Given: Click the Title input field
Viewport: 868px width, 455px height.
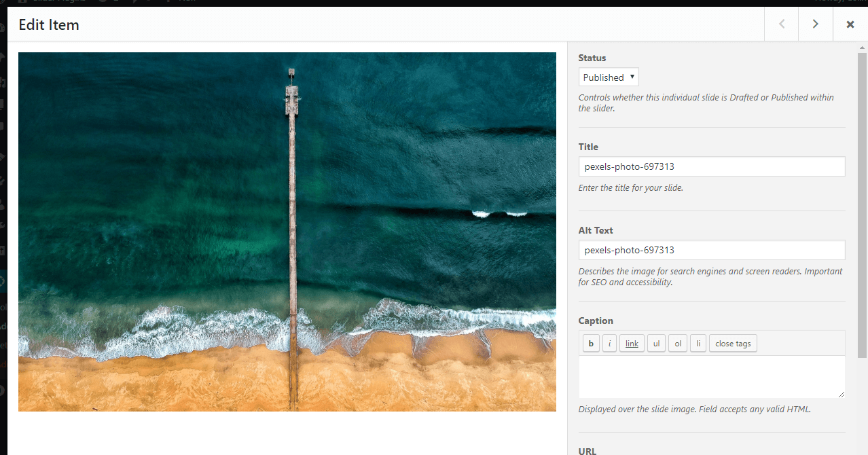Looking at the screenshot, I should pyautogui.click(x=712, y=166).
